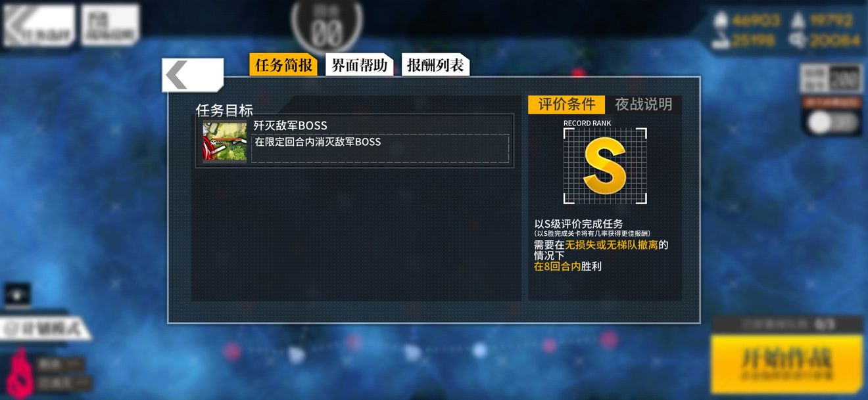
Task: Select the 任务简报 tab
Action: [x=284, y=65]
